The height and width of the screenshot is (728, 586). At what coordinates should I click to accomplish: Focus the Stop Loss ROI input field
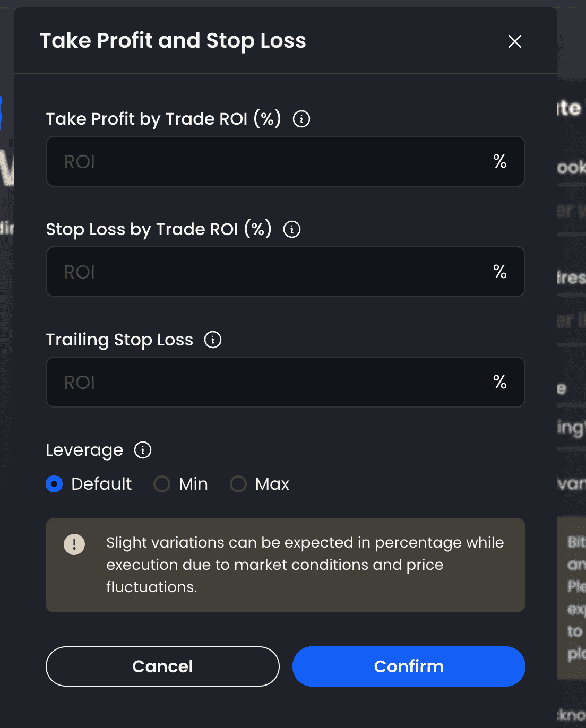point(286,272)
